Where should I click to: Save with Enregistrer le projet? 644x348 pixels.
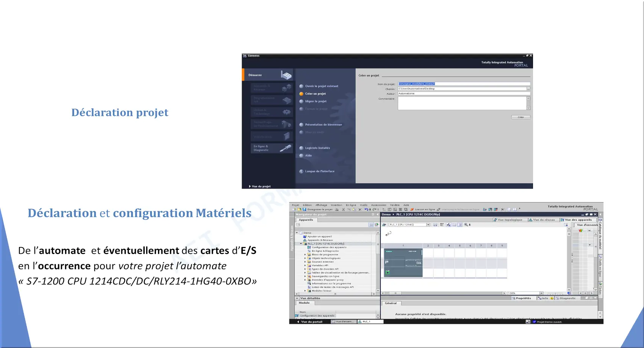coord(317,209)
